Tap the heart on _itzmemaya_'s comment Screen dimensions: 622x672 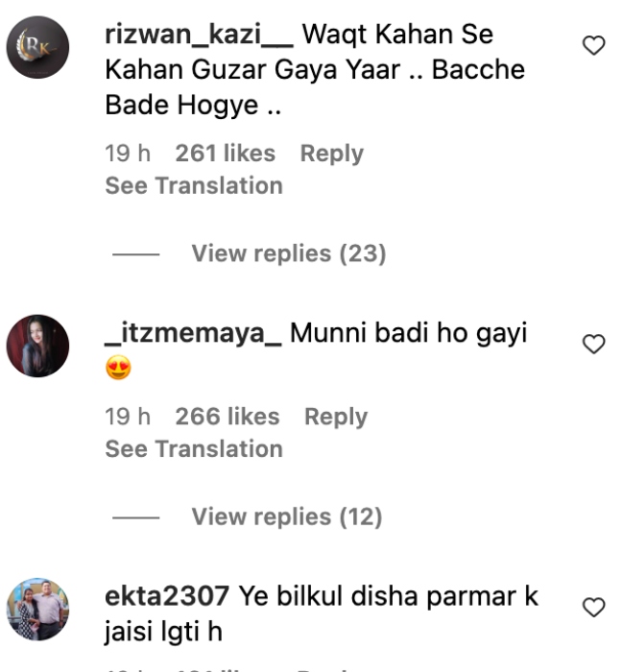[594, 344]
